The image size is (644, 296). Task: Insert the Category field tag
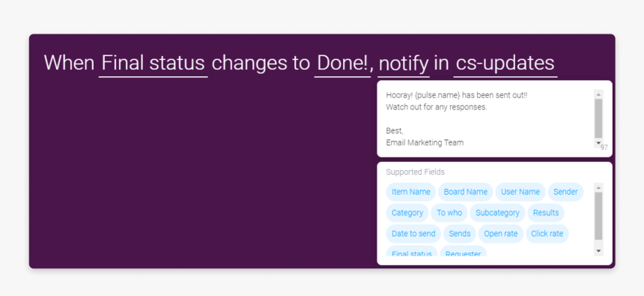407,213
